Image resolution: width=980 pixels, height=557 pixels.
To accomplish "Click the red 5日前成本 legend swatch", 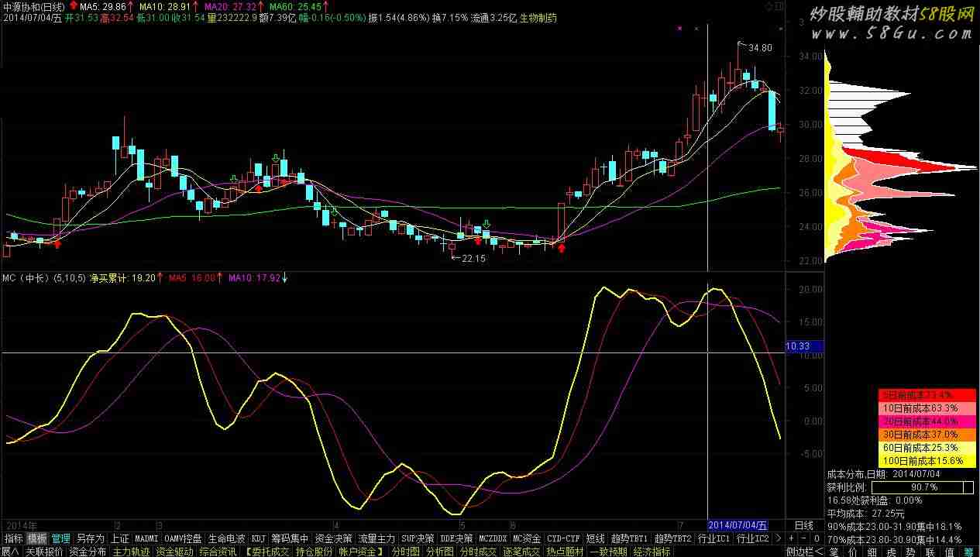I will coord(927,395).
